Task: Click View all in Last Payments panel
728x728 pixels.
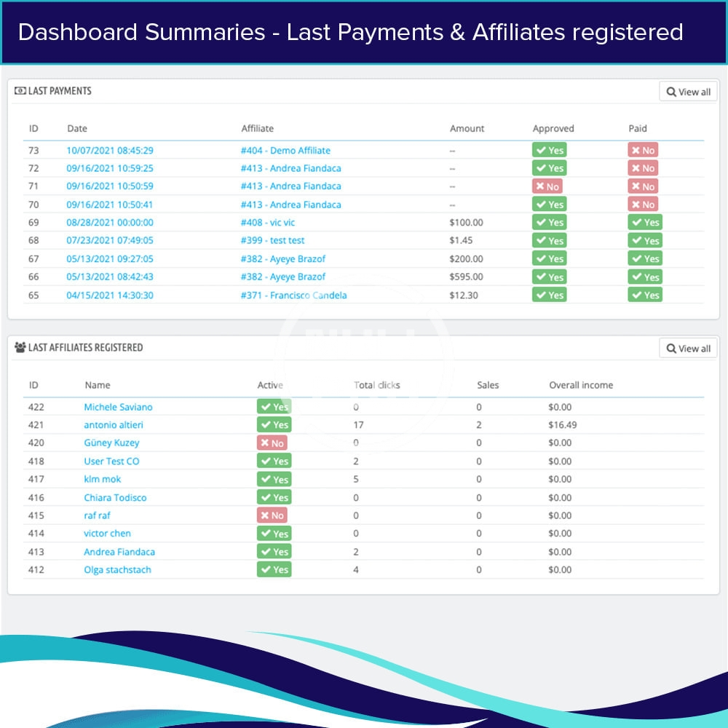Action: coord(688,92)
